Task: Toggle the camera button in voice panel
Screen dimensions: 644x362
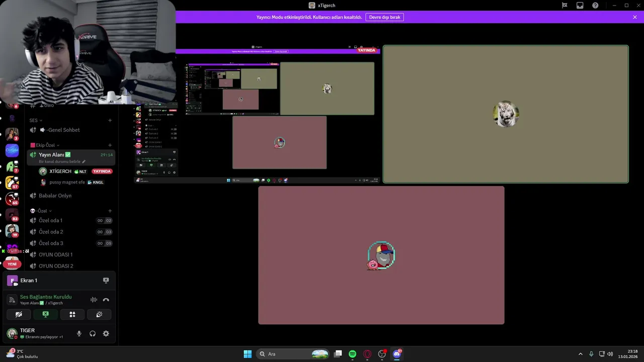Action: 19,314
